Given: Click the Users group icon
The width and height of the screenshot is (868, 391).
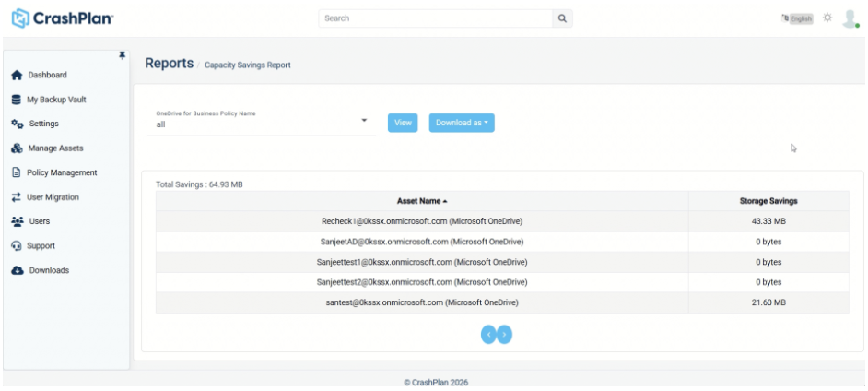Looking at the screenshot, I should pyautogui.click(x=18, y=221).
